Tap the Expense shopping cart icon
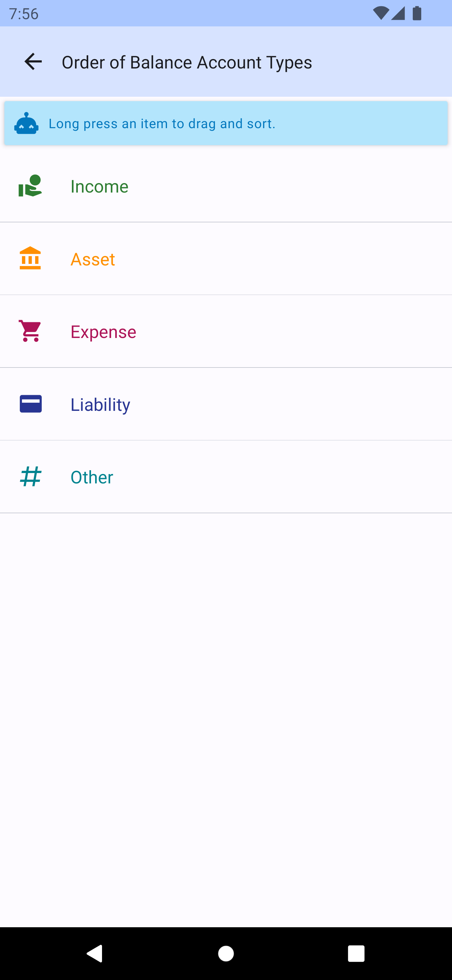 [30, 331]
